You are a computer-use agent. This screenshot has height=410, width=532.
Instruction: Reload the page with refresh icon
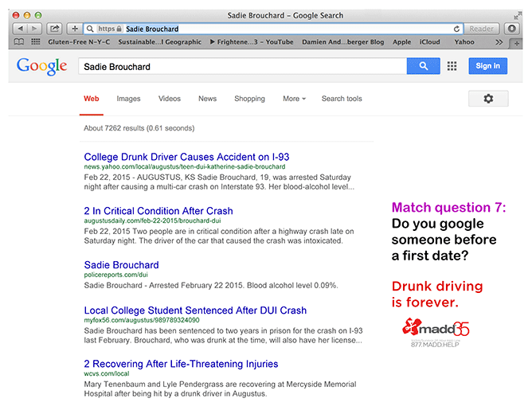click(456, 29)
